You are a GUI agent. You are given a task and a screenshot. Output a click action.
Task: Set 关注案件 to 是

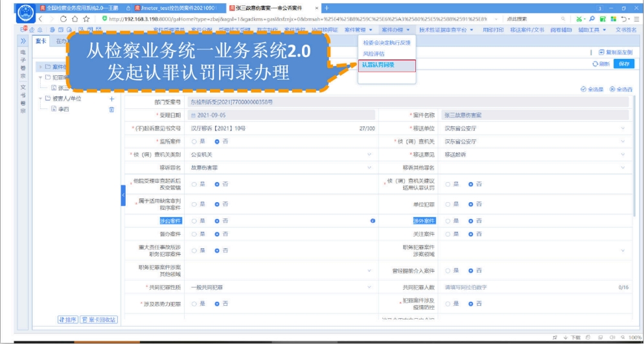[x=448, y=234]
